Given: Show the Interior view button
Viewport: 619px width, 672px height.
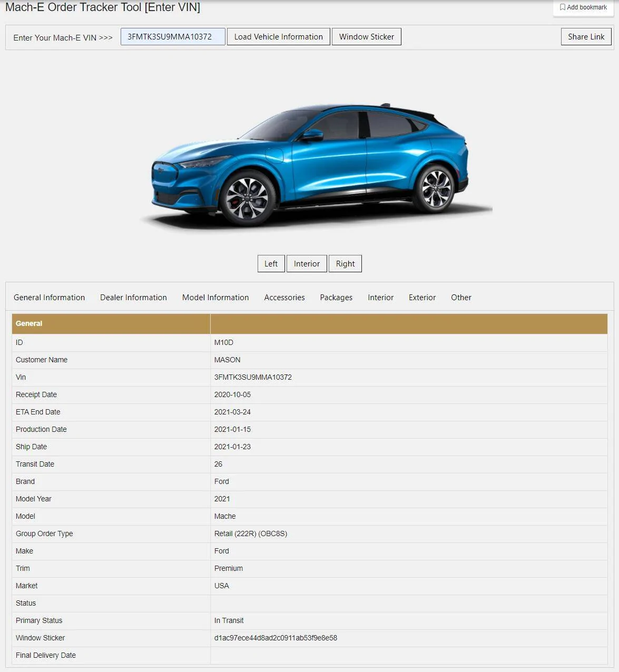Looking at the screenshot, I should [x=307, y=264].
